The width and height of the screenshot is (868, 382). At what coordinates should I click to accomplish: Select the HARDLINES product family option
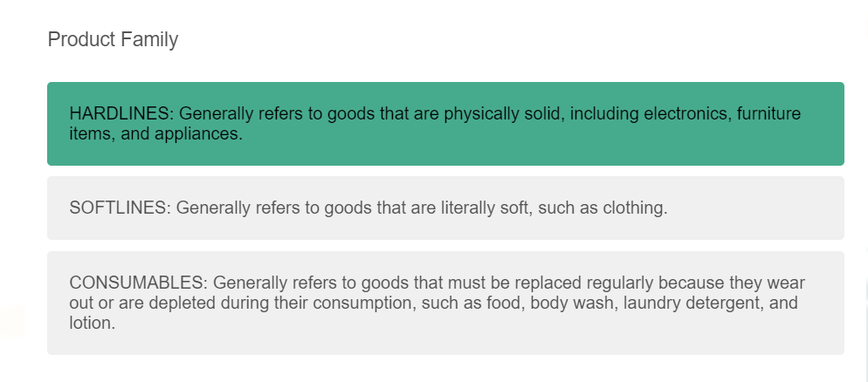pyautogui.click(x=445, y=124)
